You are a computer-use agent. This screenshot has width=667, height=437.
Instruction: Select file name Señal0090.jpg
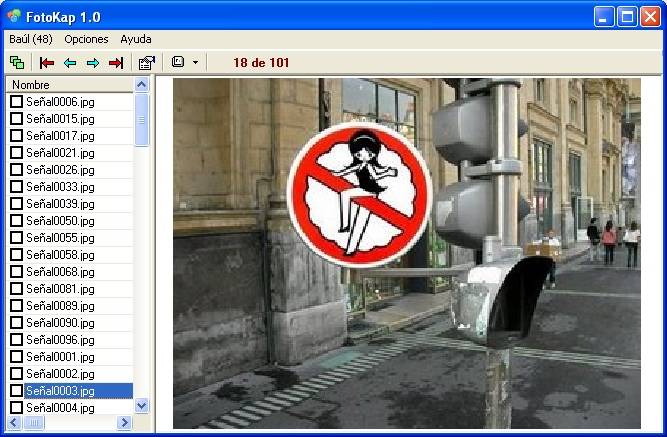coord(60,323)
